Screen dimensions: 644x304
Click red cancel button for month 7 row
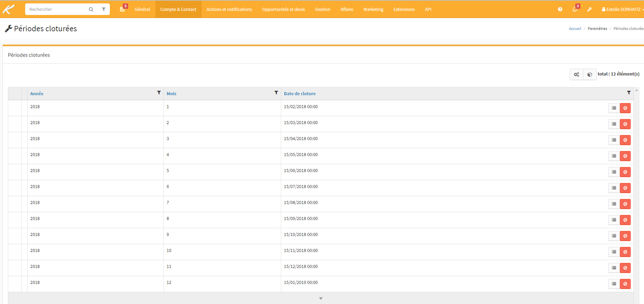coord(625,204)
